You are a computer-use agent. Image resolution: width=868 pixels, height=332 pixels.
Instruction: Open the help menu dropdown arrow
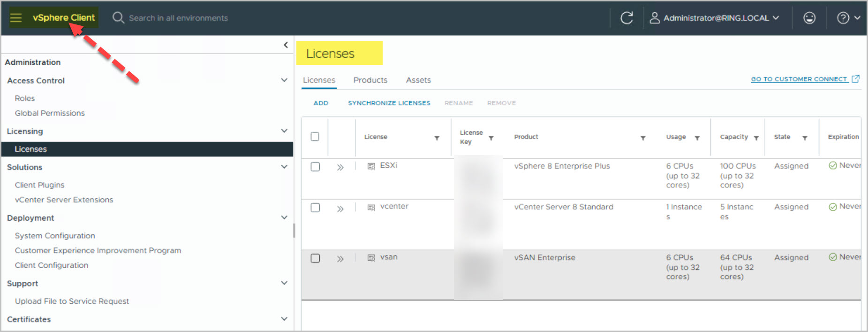tap(857, 18)
